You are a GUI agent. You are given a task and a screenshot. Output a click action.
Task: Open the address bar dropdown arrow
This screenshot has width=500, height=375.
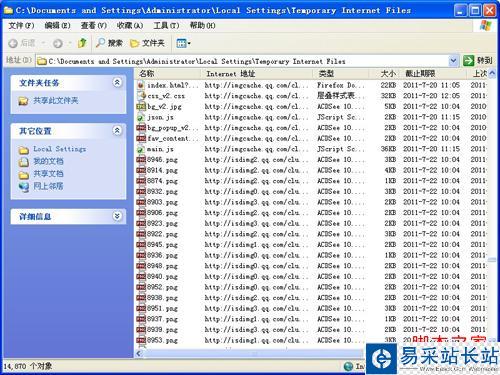[453, 61]
